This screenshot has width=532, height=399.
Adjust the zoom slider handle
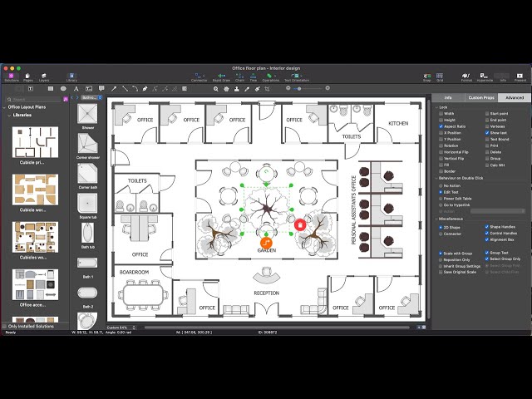pyautogui.click(x=299, y=89)
